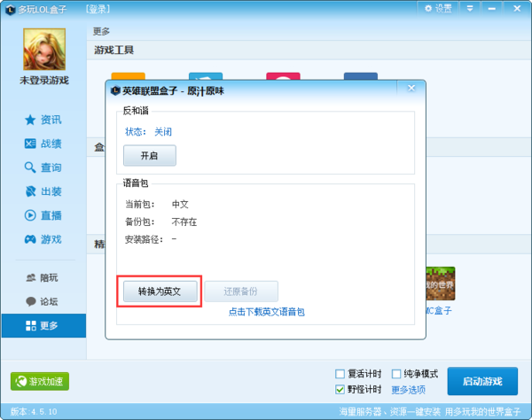The width and height of the screenshot is (532, 420).
Task: Close the 英雄联盟盒子 原汁原味 dialog
Action: click(411, 88)
